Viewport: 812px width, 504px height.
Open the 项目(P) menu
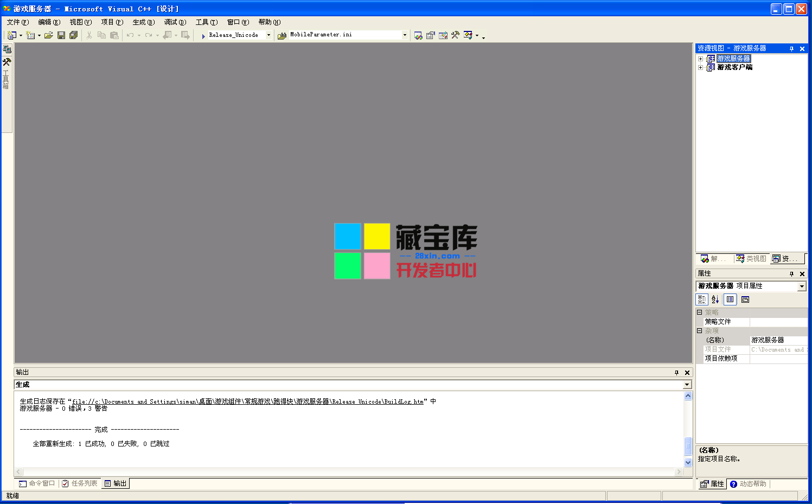pos(112,22)
